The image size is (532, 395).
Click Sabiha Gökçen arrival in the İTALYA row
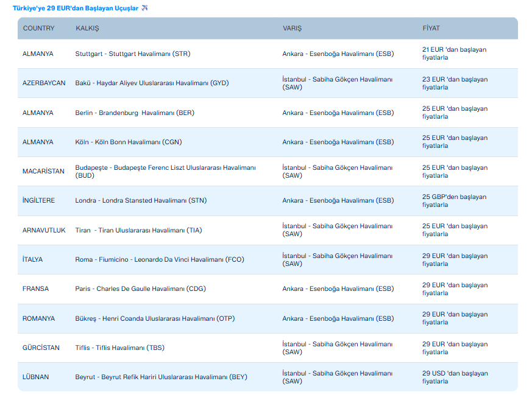click(337, 259)
